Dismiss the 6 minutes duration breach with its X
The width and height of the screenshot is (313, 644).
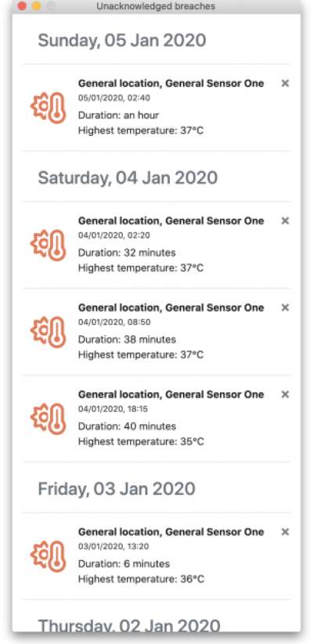coord(285,532)
